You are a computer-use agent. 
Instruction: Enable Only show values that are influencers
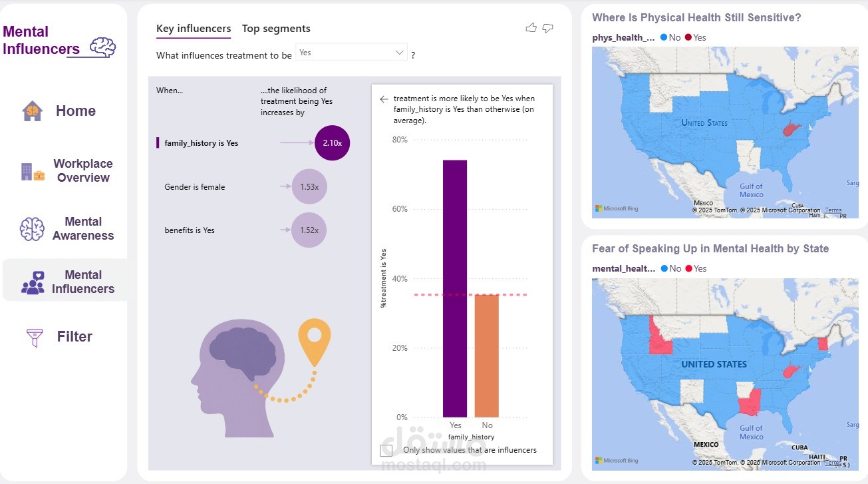tap(386, 451)
